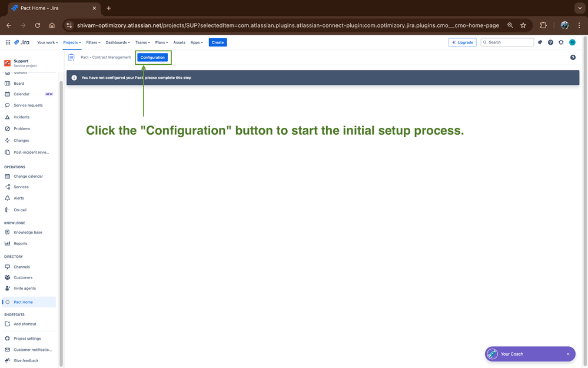The height and width of the screenshot is (368, 588).
Task: Click the Create button
Action: (218, 42)
